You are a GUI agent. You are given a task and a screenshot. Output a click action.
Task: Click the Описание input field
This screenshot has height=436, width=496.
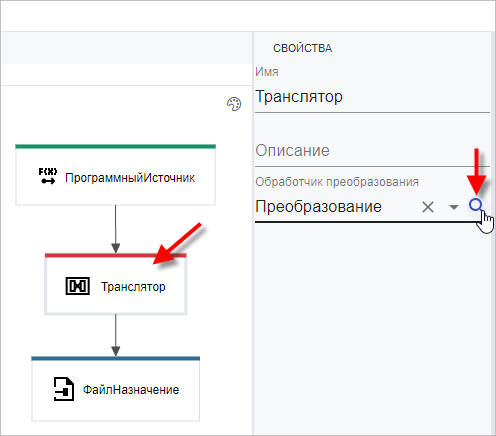[x=372, y=151]
